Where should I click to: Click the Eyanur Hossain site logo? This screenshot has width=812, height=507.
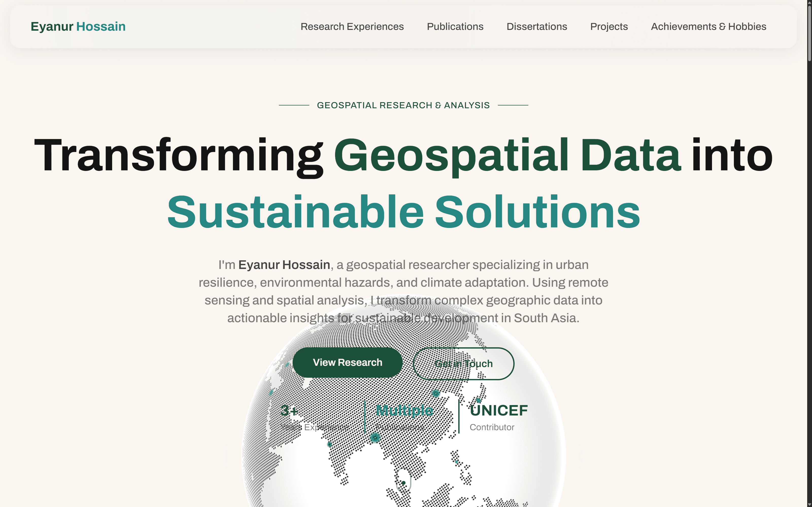point(78,26)
